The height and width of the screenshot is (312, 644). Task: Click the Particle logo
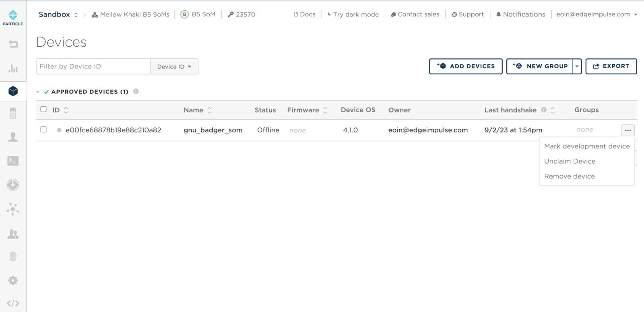[x=13, y=18]
